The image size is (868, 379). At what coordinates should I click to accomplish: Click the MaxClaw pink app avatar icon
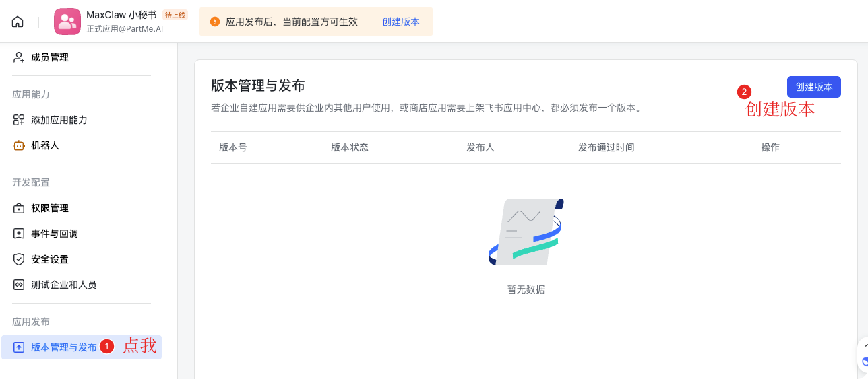click(x=67, y=22)
